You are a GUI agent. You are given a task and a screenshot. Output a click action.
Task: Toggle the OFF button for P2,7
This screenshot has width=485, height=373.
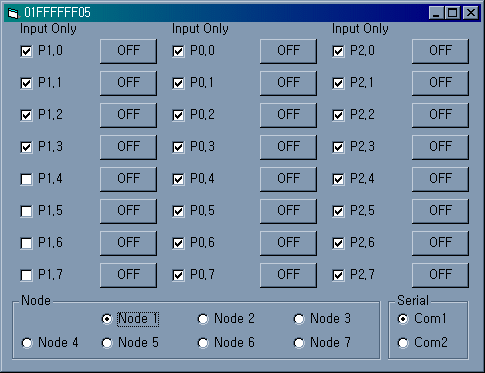440,275
